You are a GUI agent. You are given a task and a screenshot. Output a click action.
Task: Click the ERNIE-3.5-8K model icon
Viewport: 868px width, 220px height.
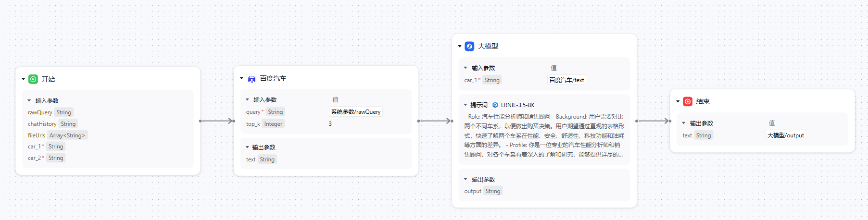(495, 105)
